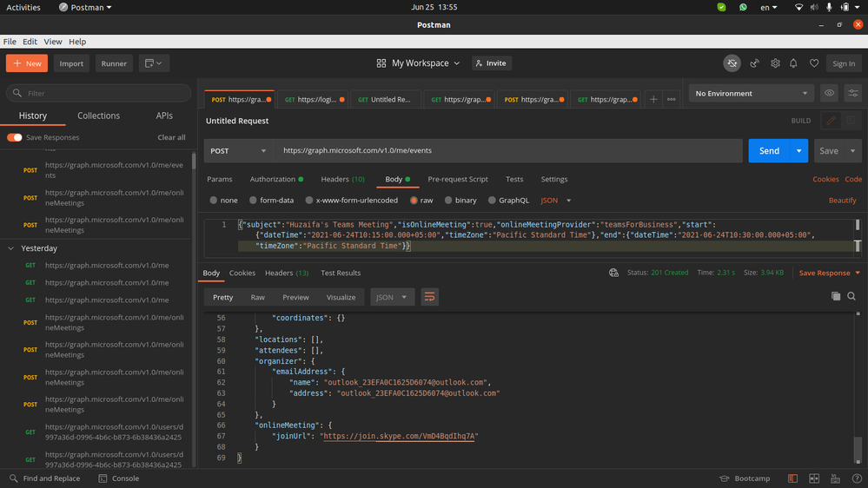The height and width of the screenshot is (488, 868).
Task: Open My Workspace dropdown
Action: pyautogui.click(x=421, y=63)
